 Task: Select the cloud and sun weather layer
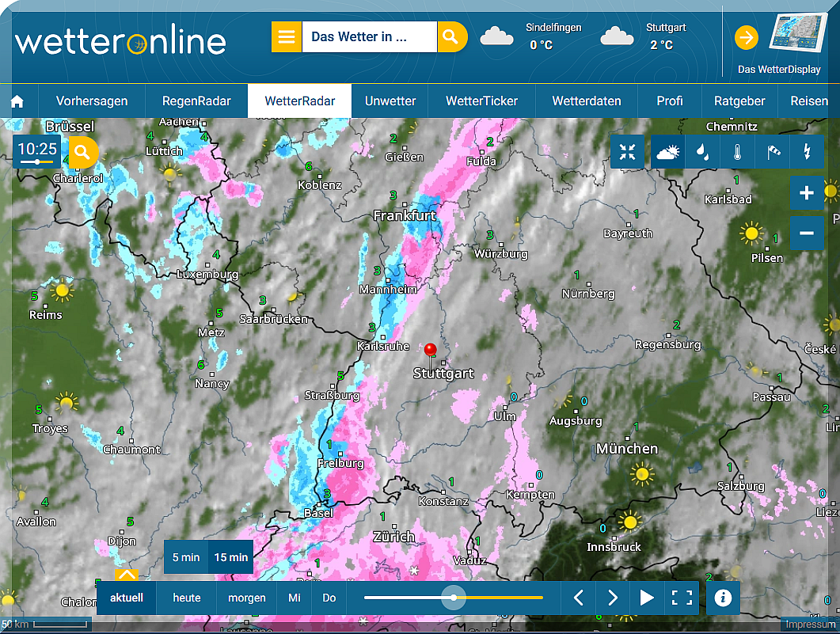pos(669,151)
